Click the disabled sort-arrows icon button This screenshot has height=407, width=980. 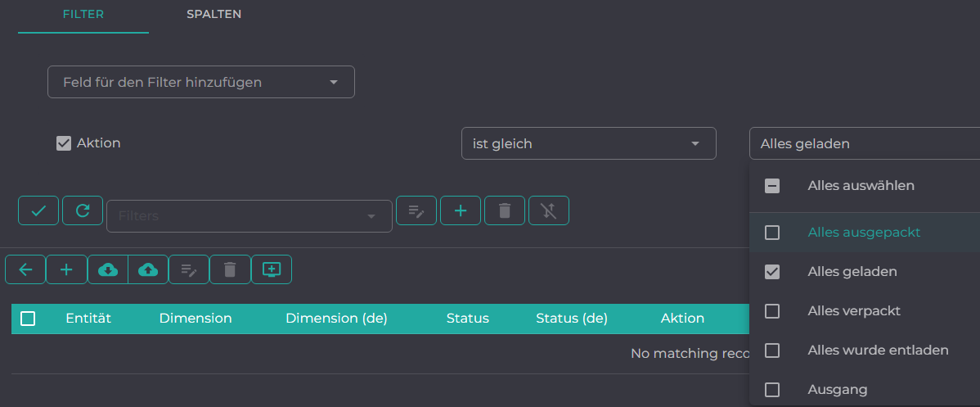[549, 210]
